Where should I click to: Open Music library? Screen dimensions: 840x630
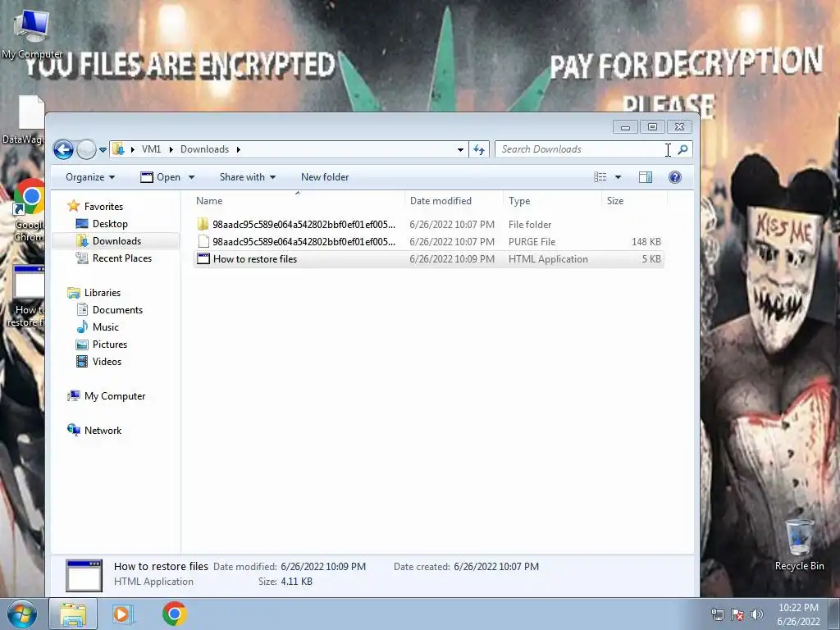(106, 327)
